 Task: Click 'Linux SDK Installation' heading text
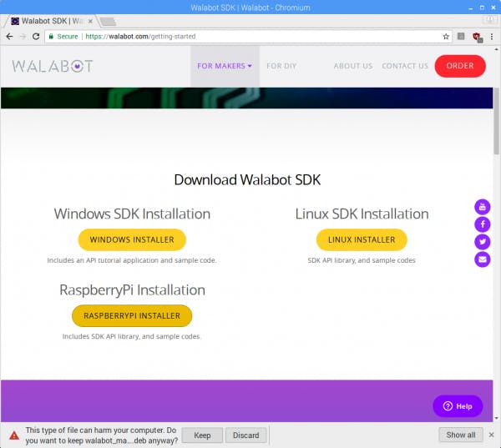(362, 214)
